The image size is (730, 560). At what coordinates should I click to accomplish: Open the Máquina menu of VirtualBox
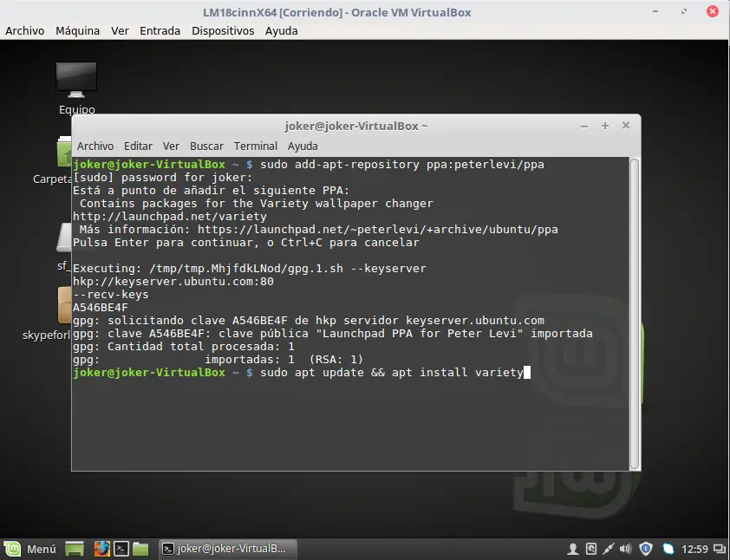tap(77, 30)
